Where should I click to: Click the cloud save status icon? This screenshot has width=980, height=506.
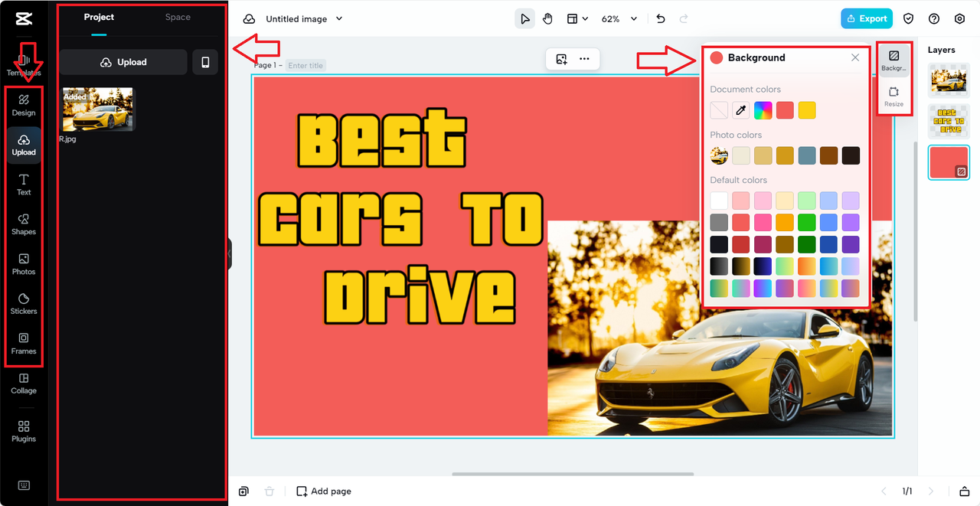[250, 19]
